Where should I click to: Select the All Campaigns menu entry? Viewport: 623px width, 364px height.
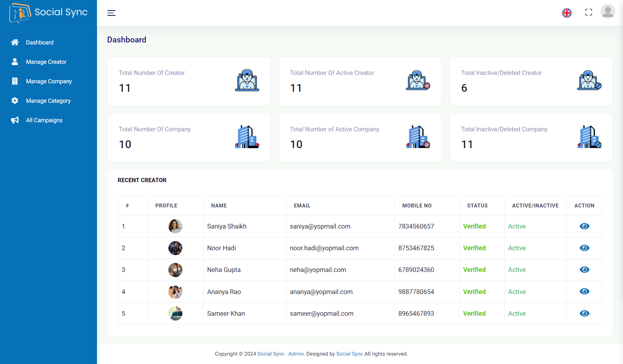[x=44, y=120]
